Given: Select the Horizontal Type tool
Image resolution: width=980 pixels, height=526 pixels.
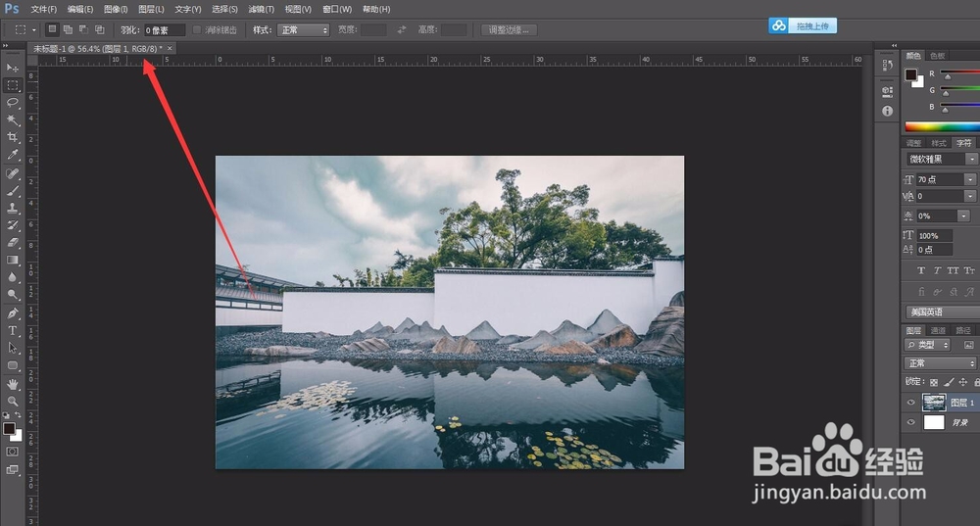Looking at the screenshot, I should 13,330.
